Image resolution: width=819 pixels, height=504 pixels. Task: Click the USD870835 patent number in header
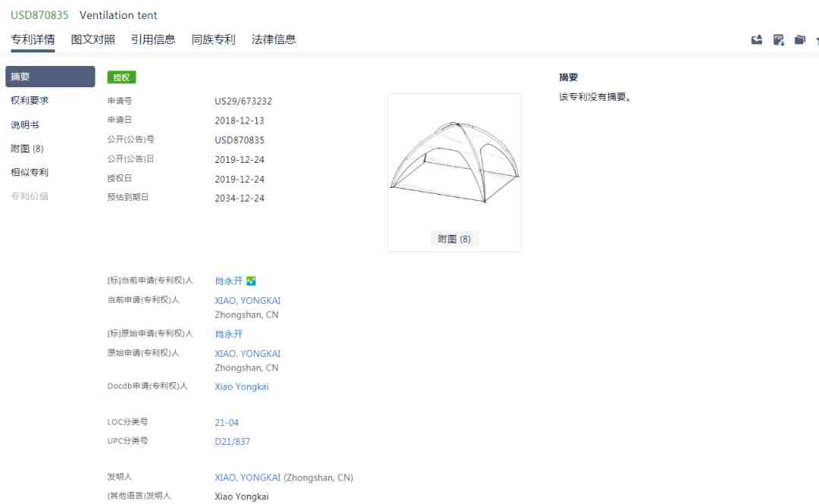(39, 15)
